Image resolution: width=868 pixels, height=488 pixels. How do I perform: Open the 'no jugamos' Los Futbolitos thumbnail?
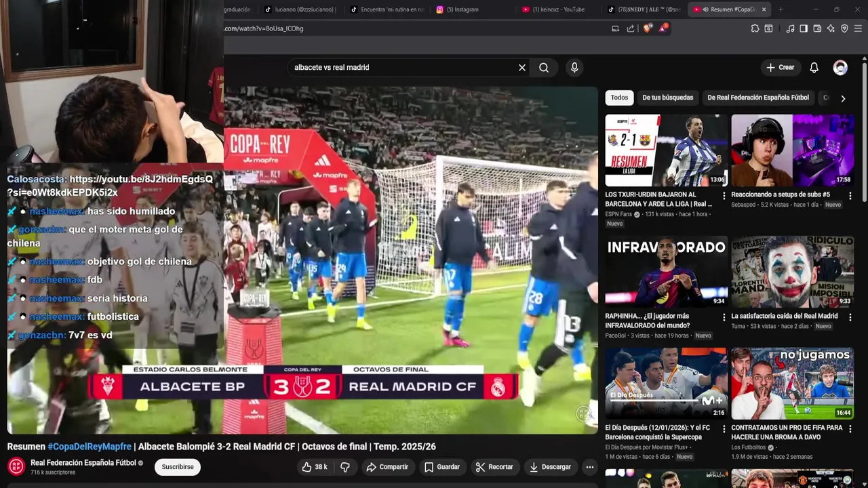click(792, 384)
